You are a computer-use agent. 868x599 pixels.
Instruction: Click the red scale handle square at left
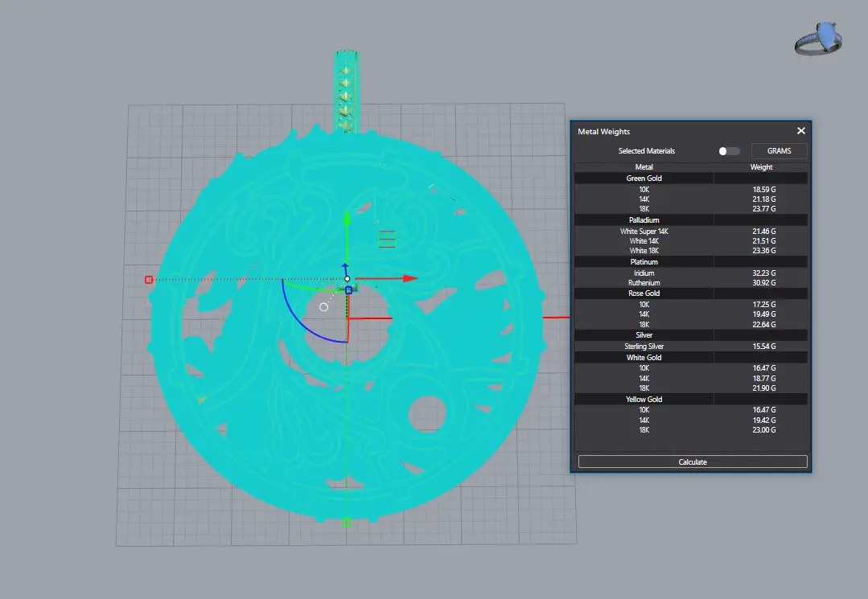pyautogui.click(x=149, y=280)
